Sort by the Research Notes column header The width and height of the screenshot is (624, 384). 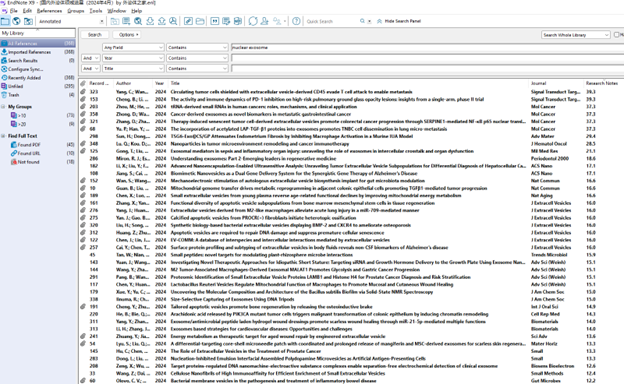pyautogui.click(x=602, y=83)
